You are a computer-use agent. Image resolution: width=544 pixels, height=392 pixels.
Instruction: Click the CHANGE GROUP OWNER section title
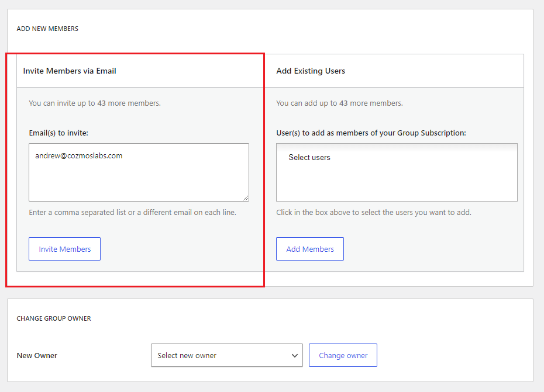click(54, 318)
